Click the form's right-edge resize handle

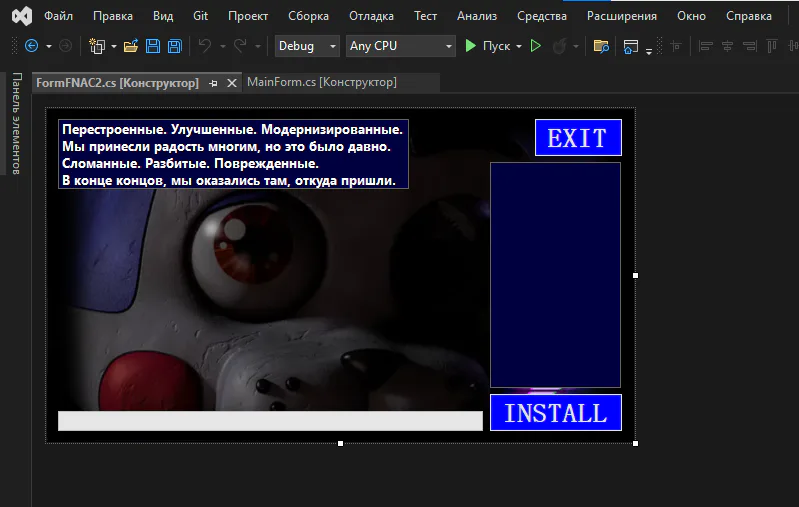coord(635,276)
